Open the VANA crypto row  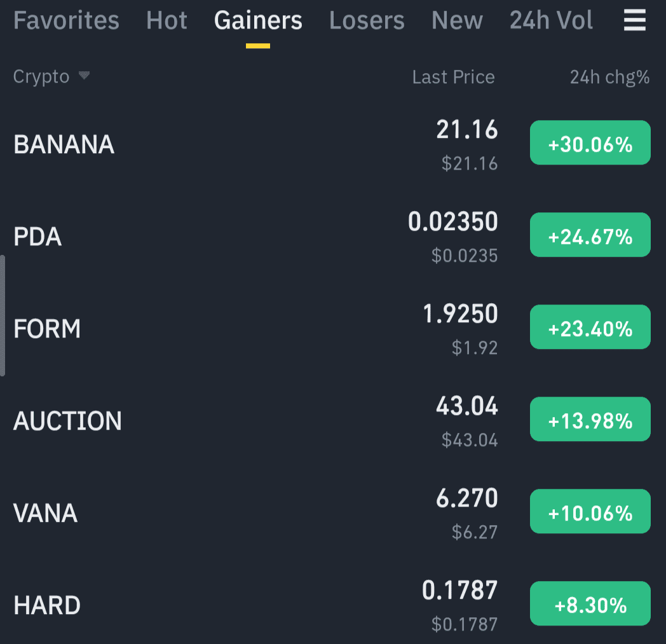(333, 513)
